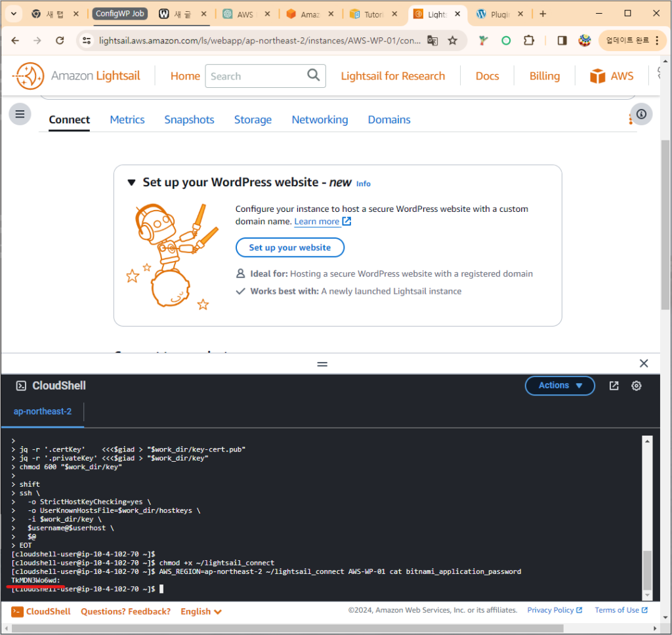Viewport: 672px width, 635px height.
Task: Click the CloudShell panel resize handle
Action: click(322, 364)
